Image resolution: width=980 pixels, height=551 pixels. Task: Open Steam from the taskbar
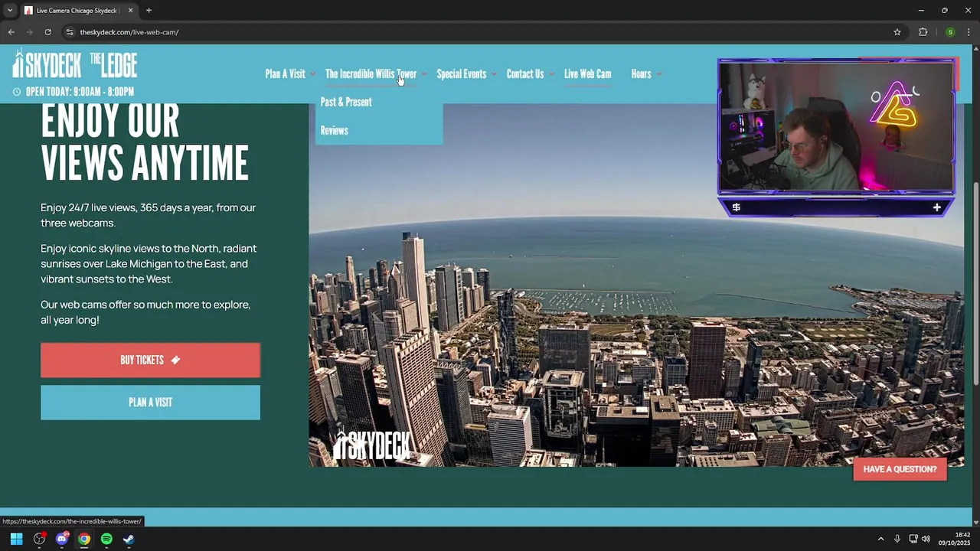129,539
